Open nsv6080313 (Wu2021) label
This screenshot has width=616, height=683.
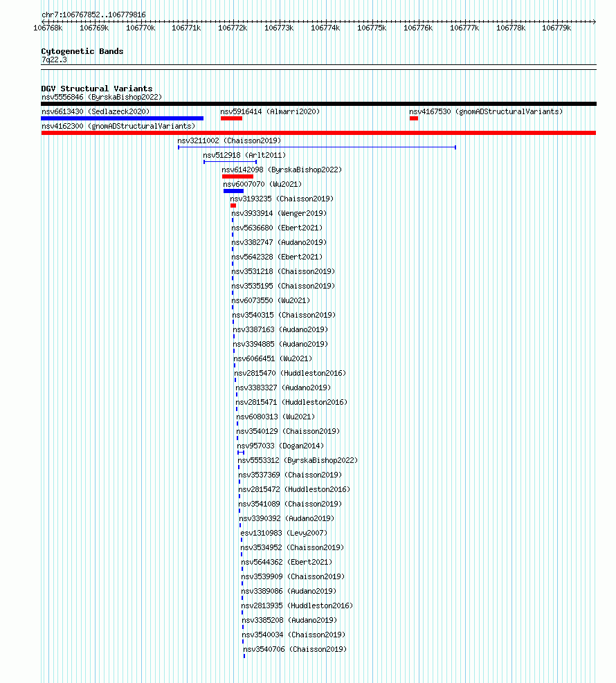pyautogui.click(x=275, y=417)
